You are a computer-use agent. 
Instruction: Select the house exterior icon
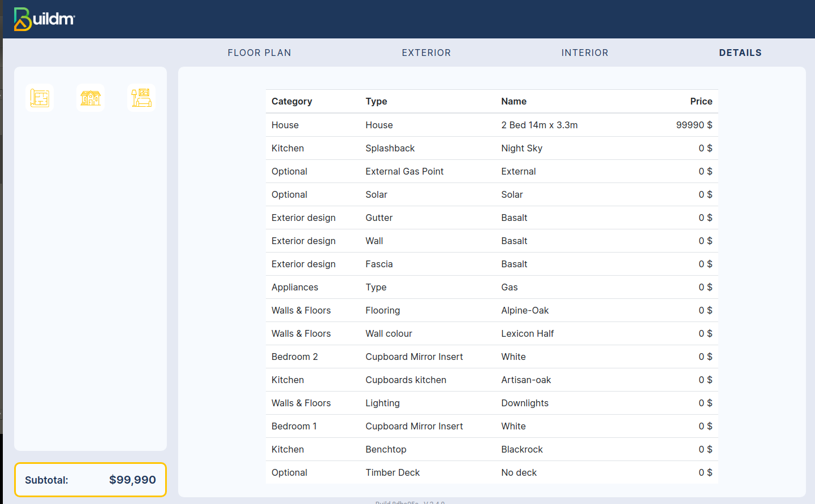coord(90,98)
